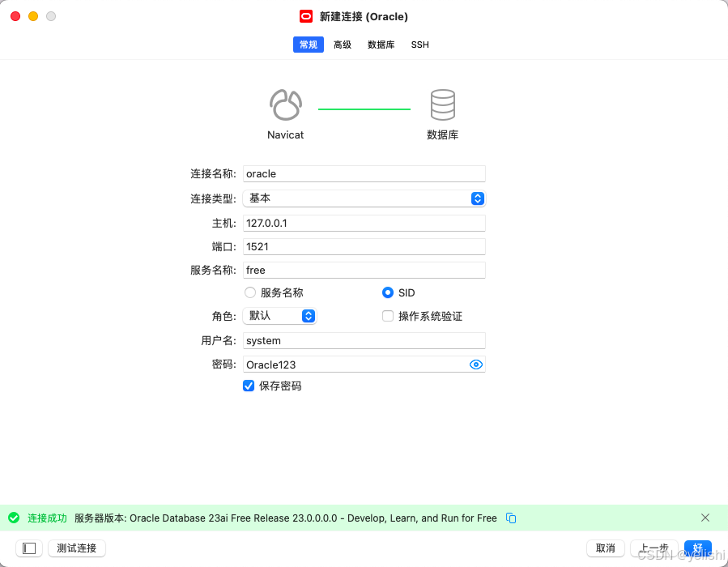This screenshot has width=728, height=567.
Task: Enable 操作系统验证 checkbox
Action: click(x=388, y=316)
